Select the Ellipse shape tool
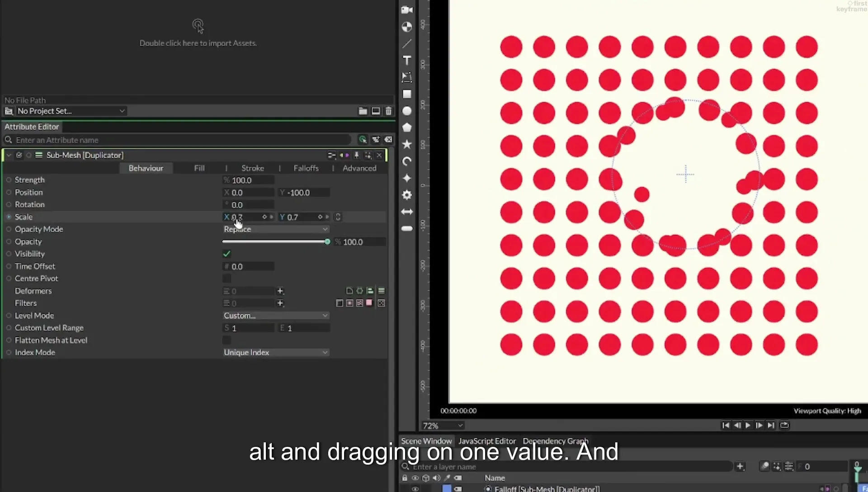The image size is (868, 492). pyautogui.click(x=407, y=111)
